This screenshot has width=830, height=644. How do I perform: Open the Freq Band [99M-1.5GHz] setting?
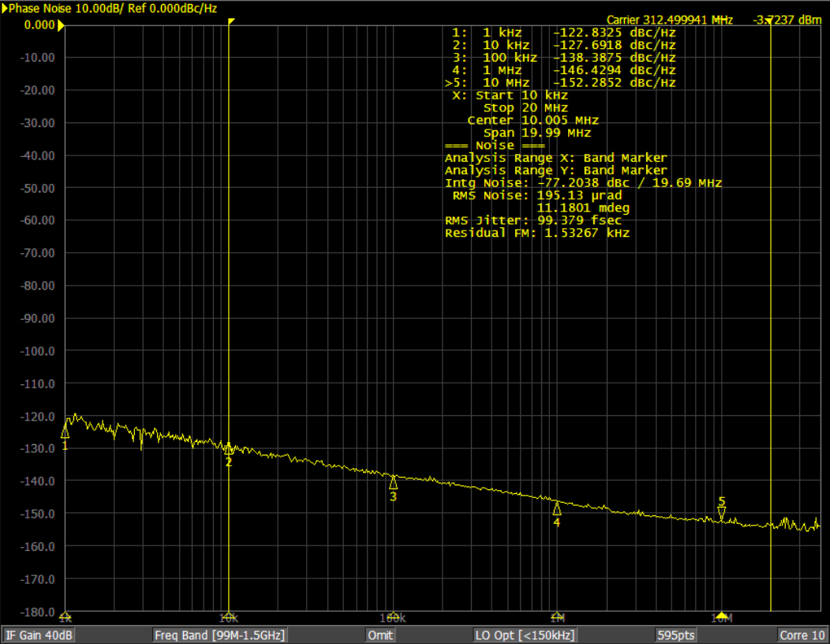coord(219,635)
